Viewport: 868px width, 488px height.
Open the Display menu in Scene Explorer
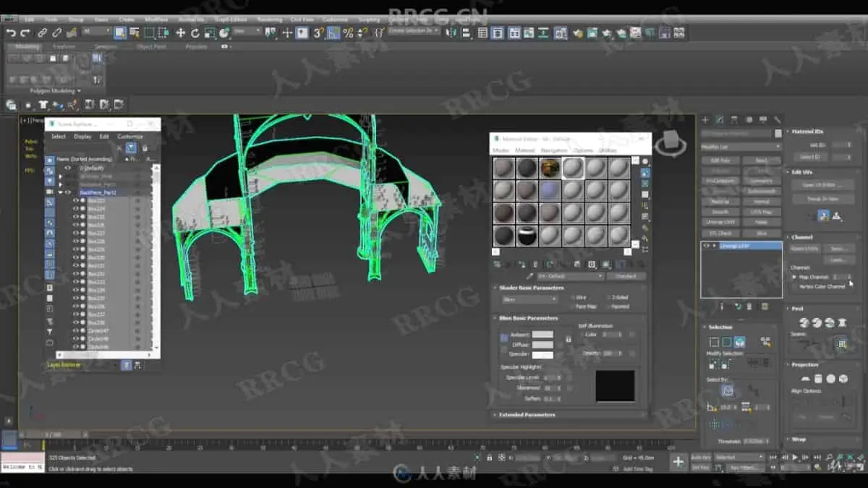tap(82, 137)
